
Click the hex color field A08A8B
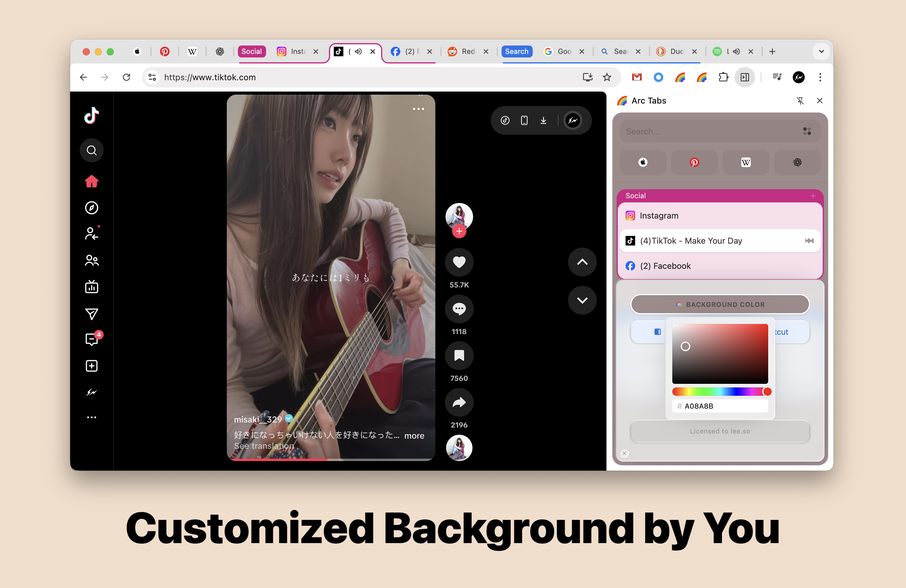point(720,406)
